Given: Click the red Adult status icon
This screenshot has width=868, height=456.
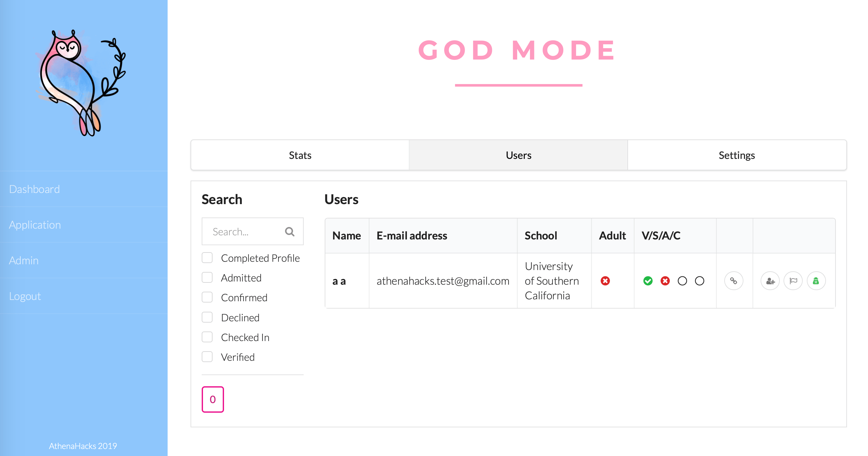Looking at the screenshot, I should (x=605, y=281).
